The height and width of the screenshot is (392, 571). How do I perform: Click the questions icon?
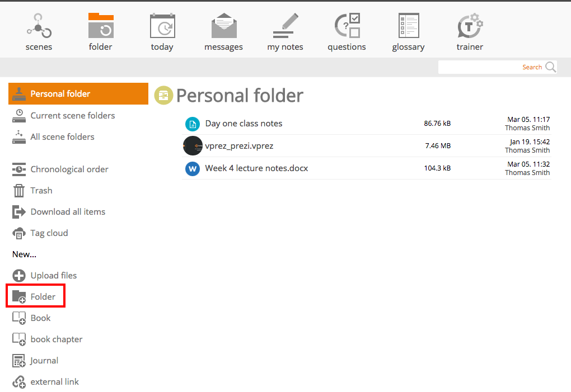[347, 26]
